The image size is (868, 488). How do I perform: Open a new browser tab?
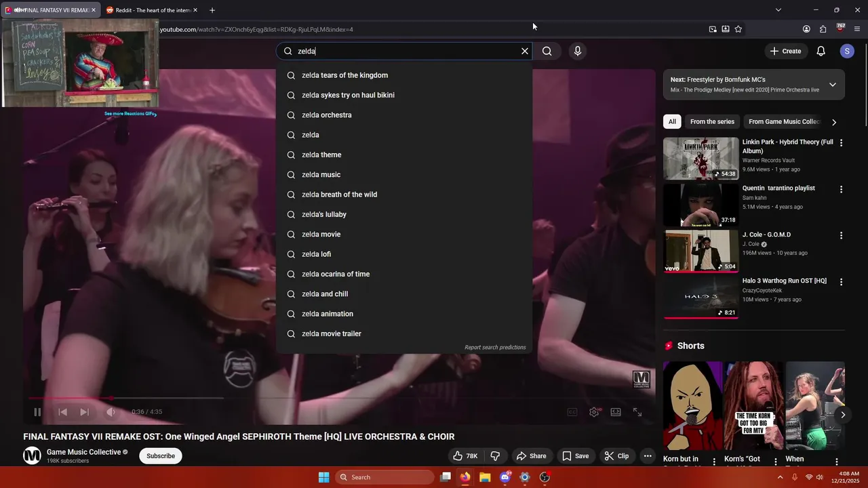point(212,10)
